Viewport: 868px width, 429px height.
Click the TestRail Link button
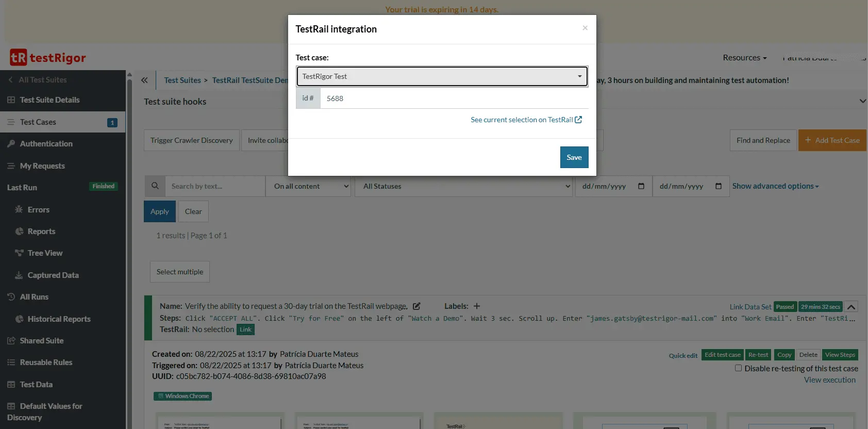245,329
